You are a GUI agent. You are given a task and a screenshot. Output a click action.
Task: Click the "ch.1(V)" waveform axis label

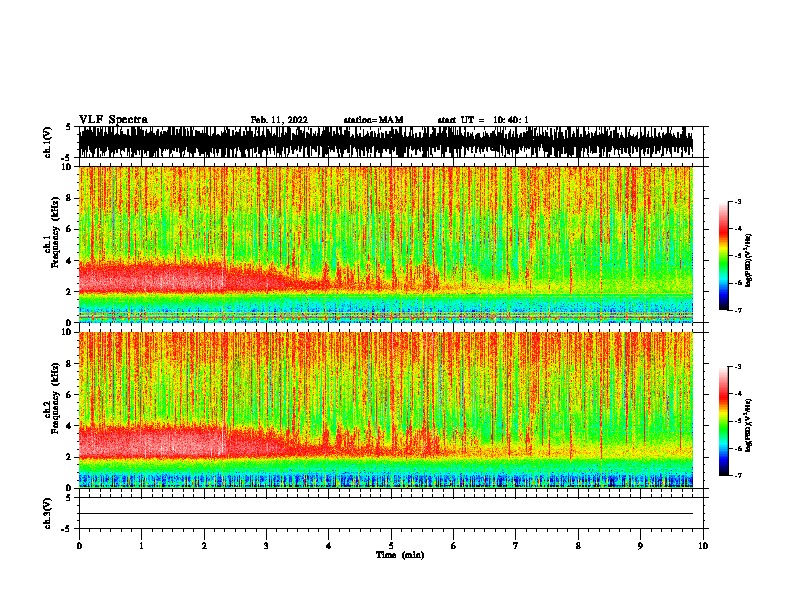coord(47,142)
